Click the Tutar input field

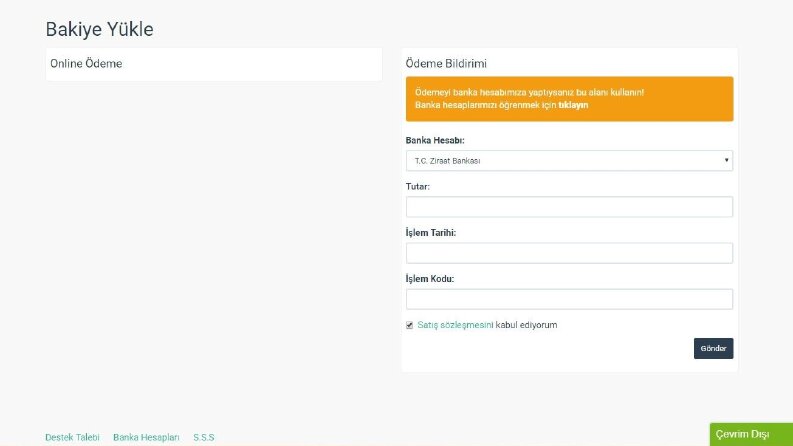pos(569,207)
